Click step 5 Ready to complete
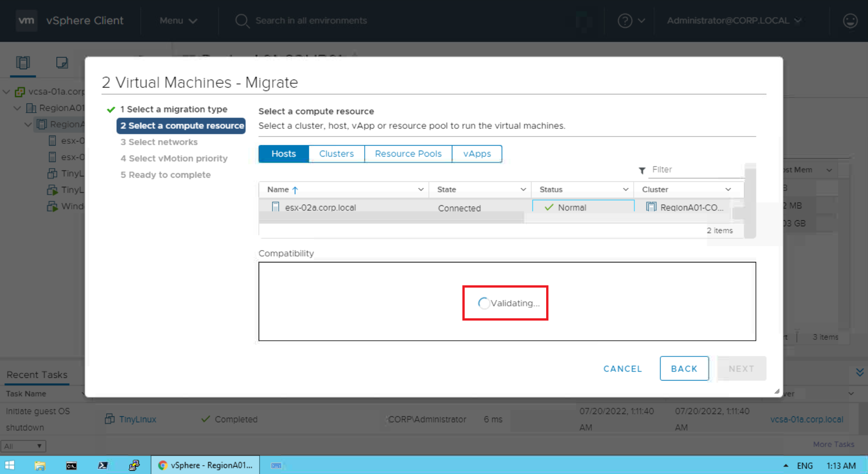The width and height of the screenshot is (868, 474). 165,175
